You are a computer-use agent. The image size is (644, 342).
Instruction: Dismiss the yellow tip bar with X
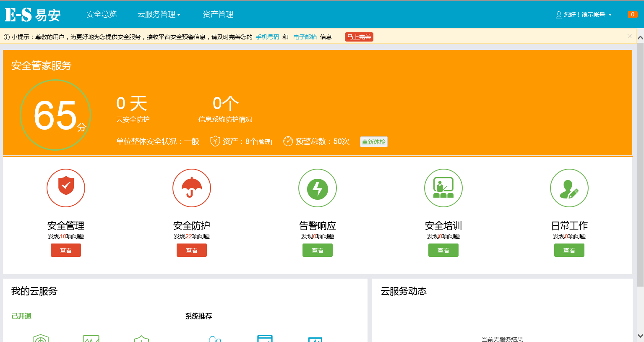click(629, 36)
